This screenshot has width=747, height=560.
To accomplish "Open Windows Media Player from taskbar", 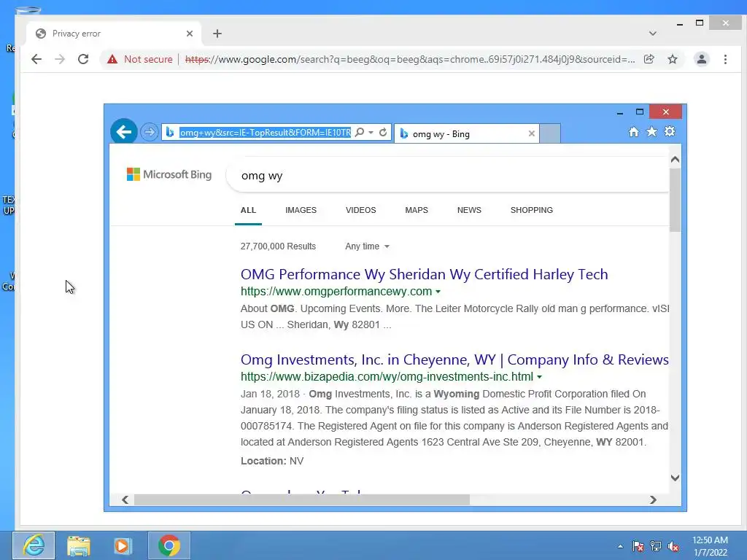I will (123, 545).
